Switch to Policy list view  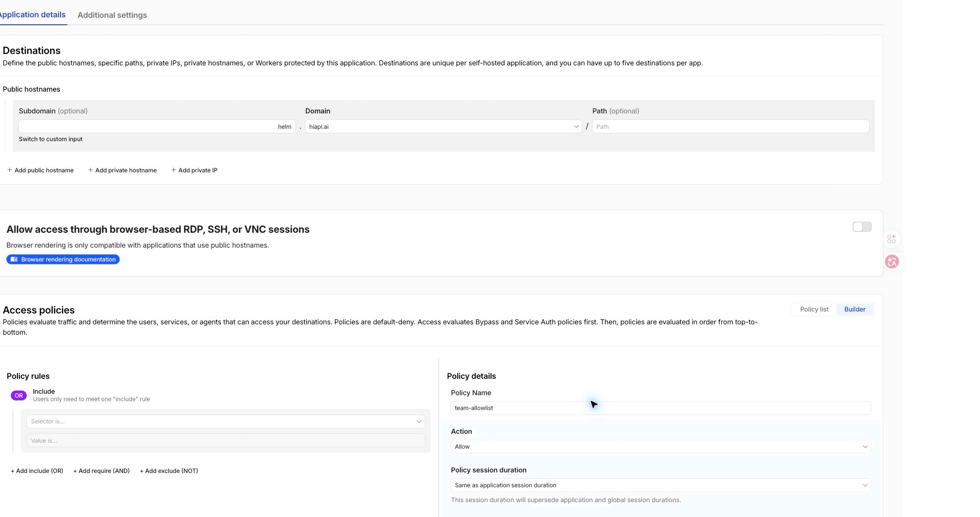(814, 309)
